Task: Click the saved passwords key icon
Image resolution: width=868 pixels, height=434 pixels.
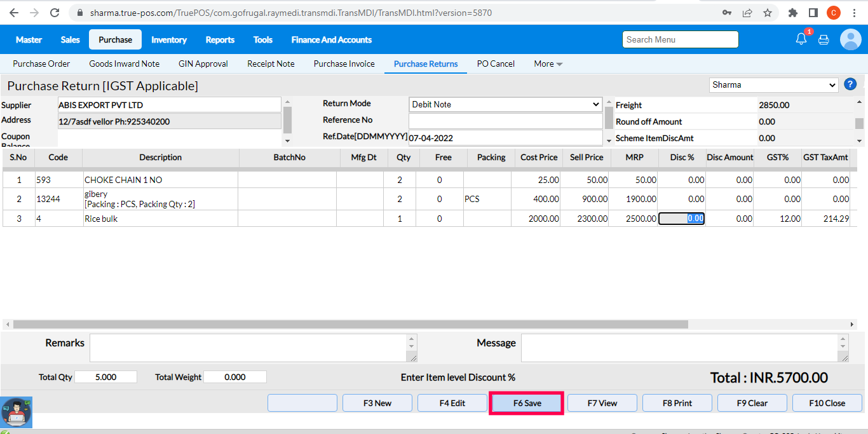Action: click(x=726, y=13)
